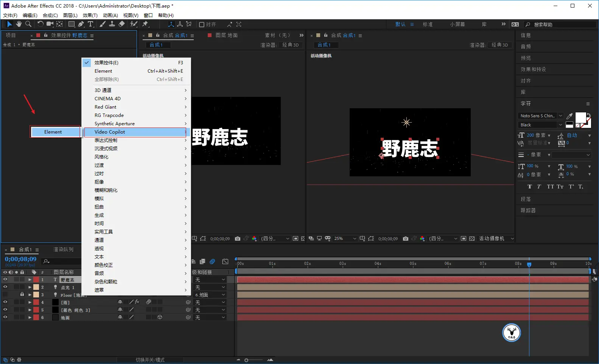Hide the 点光 1 layer
This screenshot has width=599, height=364.
coord(5,287)
